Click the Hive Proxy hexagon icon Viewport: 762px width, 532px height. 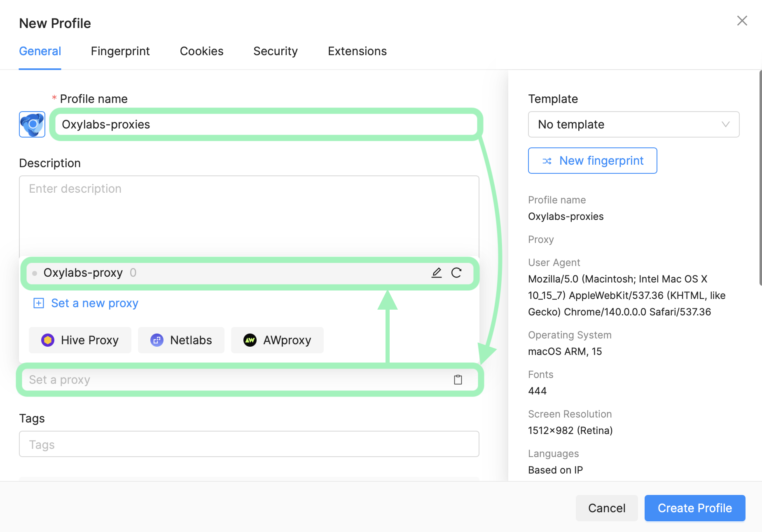pyautogui.click(x=48, y=340)
